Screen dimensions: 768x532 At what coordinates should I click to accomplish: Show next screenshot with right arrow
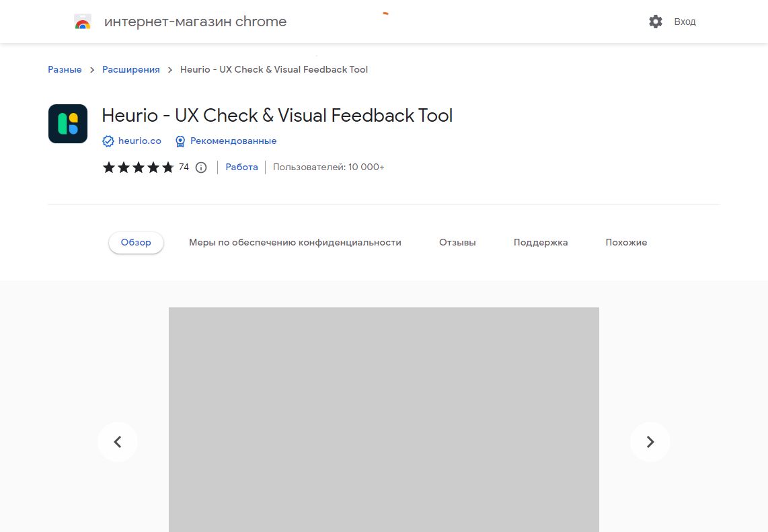[650, 442]
